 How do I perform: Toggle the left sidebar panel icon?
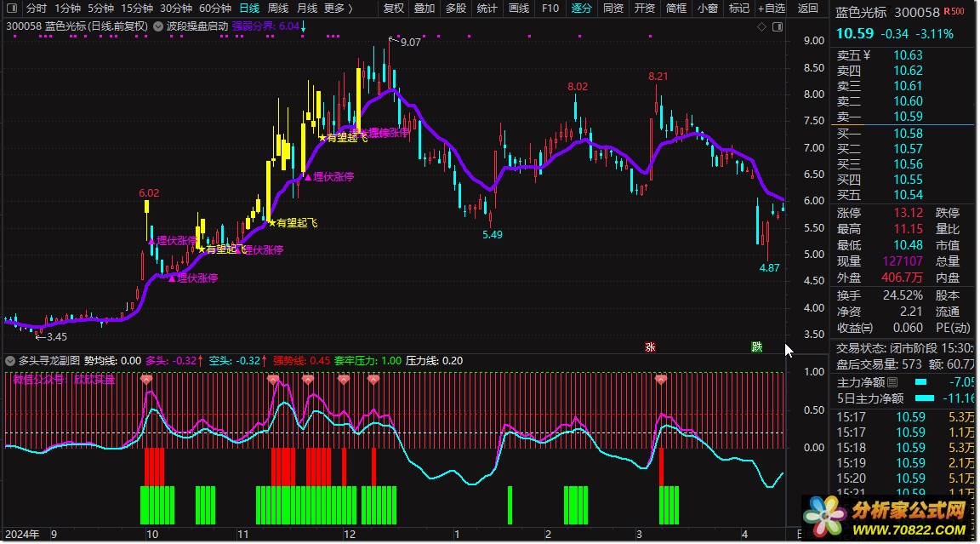pos(12,9)
